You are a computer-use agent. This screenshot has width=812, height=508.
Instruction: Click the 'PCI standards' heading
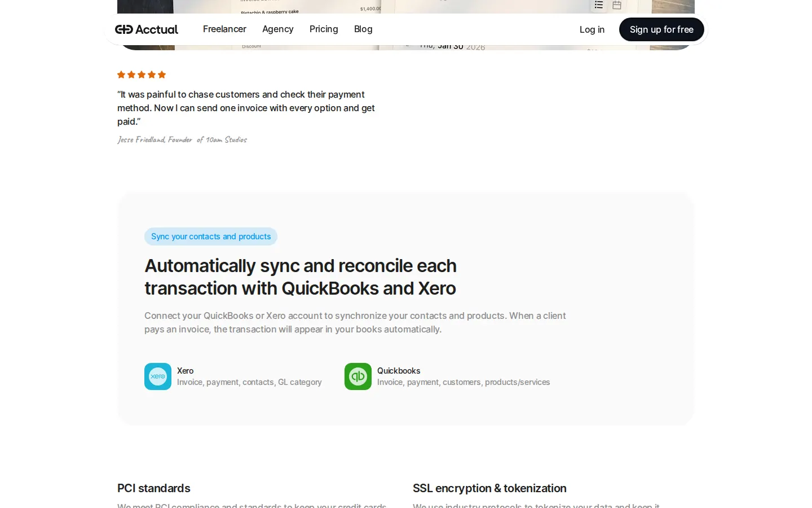point(154,488)
